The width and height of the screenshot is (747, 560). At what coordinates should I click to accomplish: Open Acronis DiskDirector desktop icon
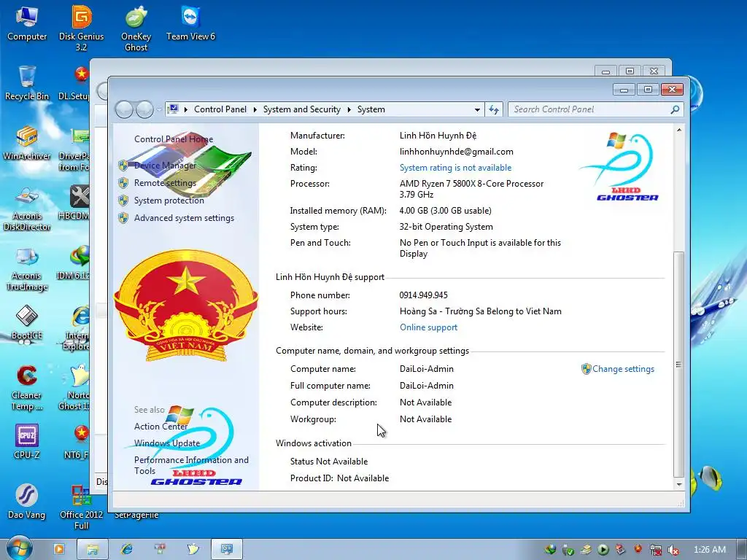pos(27,208)
